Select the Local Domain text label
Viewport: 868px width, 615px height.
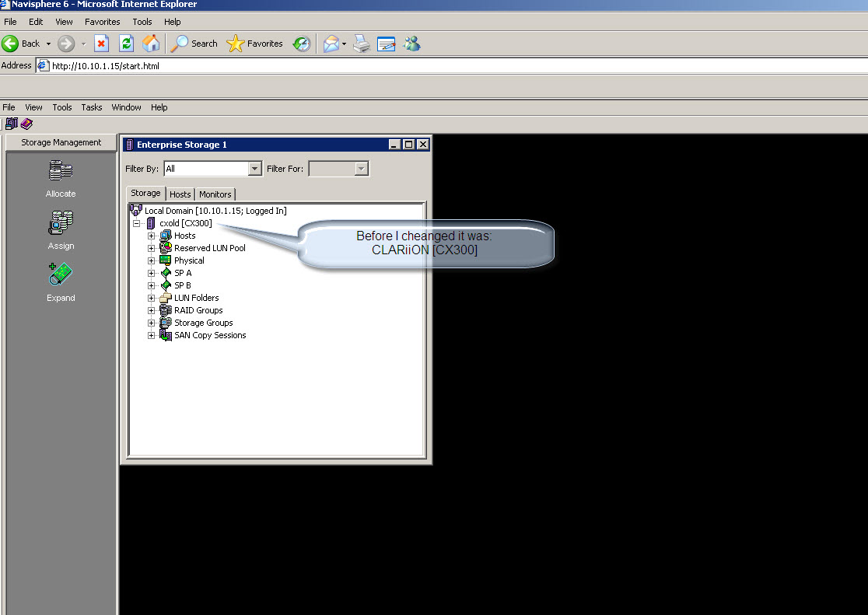coord(215,211)
